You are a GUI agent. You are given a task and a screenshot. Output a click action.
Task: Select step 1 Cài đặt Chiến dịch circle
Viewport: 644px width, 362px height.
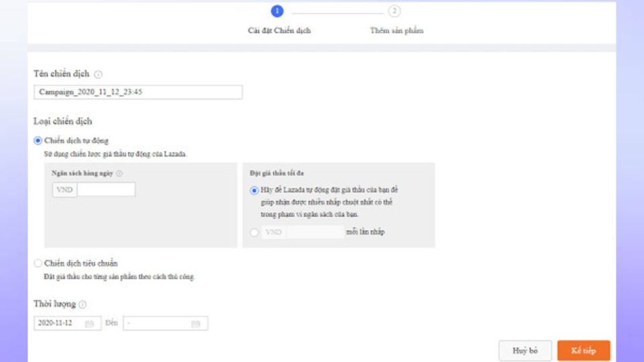277,11
